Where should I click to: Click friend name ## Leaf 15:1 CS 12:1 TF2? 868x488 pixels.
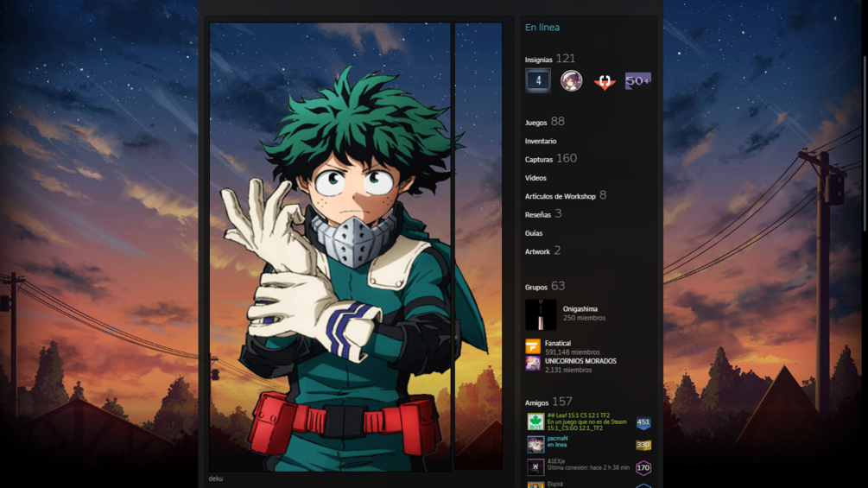pos(579,415)
